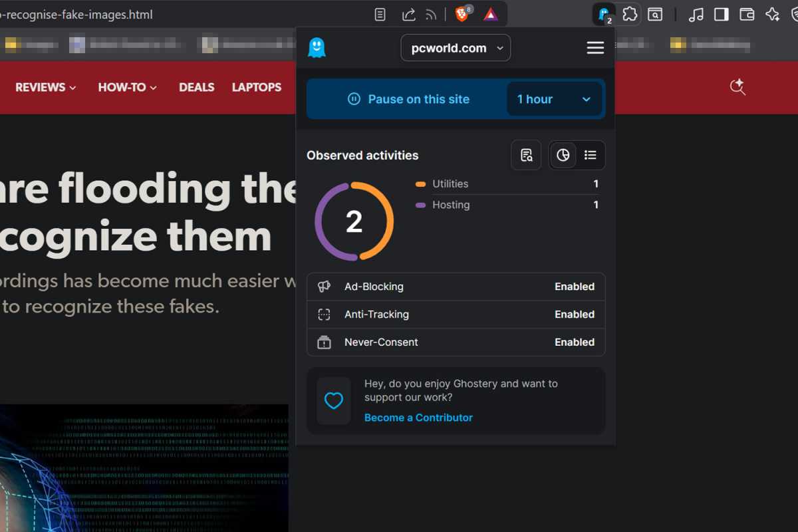Click the Ghostery ghost logo in panel
The image size is (798, 532).
(317, 48)
